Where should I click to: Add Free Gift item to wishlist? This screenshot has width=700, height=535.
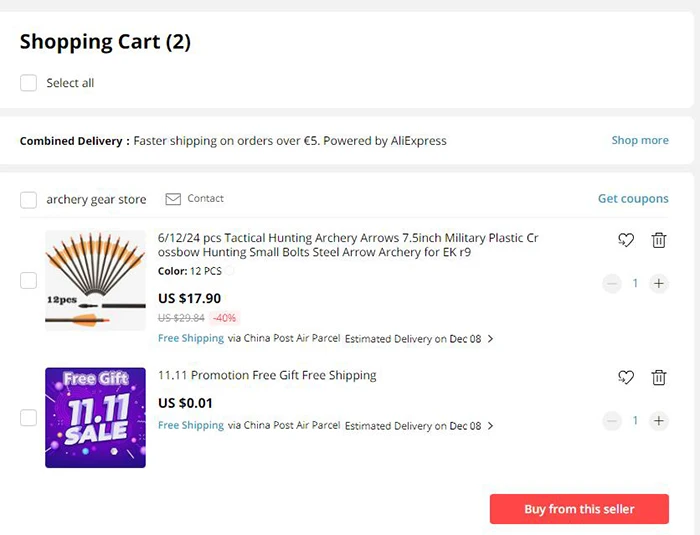[626, 377]
